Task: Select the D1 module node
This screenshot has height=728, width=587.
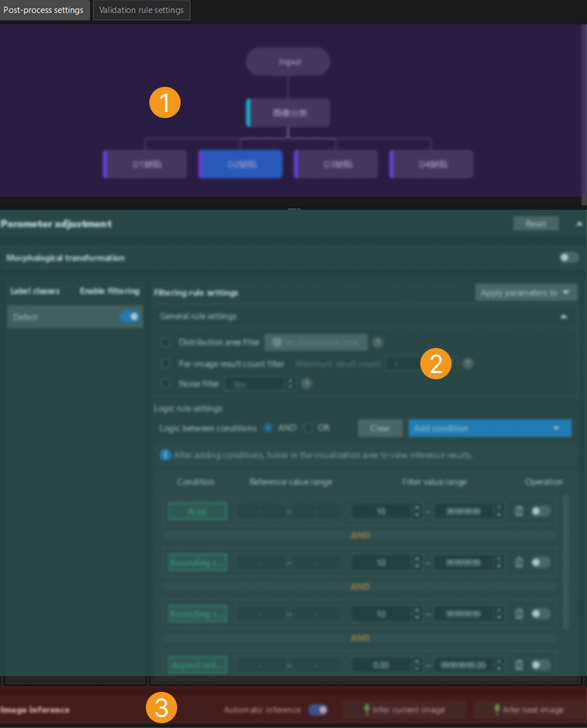Action: pyautogui.click(x=145, y=164)
